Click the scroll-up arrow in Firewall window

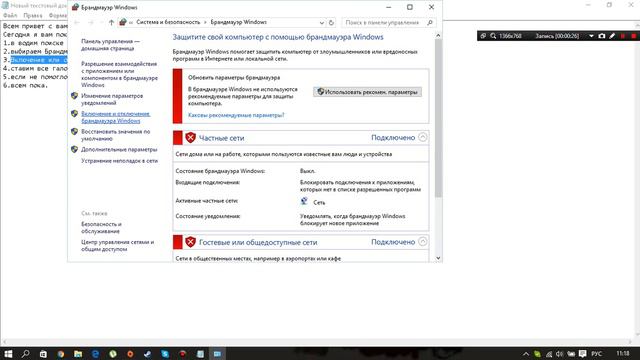point(438,36)
